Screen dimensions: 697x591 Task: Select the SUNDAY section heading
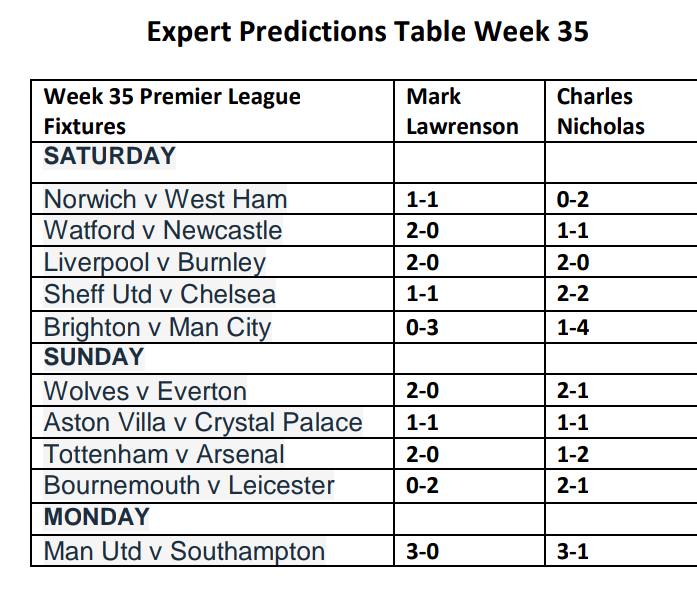[94, 357]
